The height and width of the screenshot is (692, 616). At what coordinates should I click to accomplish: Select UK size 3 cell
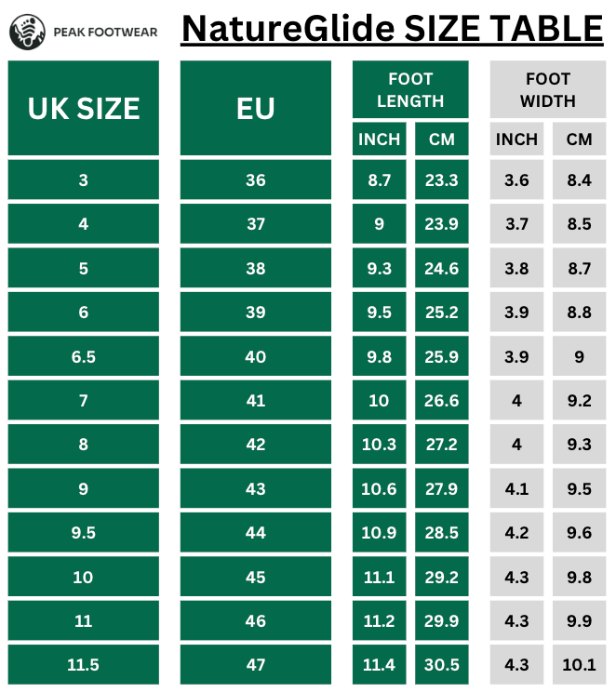(x=83, y=180)
